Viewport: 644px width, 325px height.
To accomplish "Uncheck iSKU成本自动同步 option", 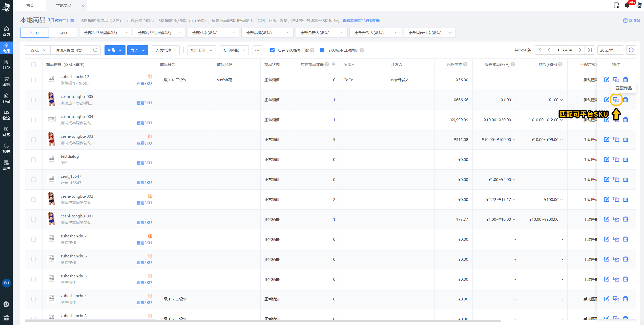I will (322, 50).
